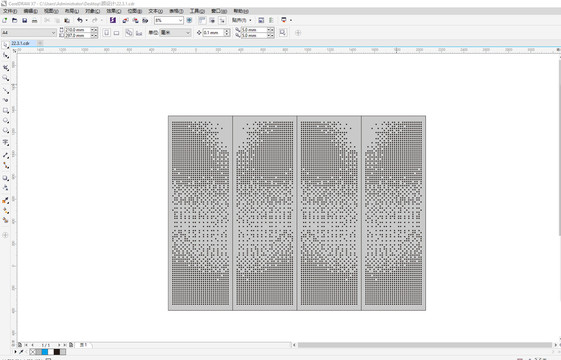
Task: Click the nudge distance spinner arrows
Action: click(x=227, y=33)
